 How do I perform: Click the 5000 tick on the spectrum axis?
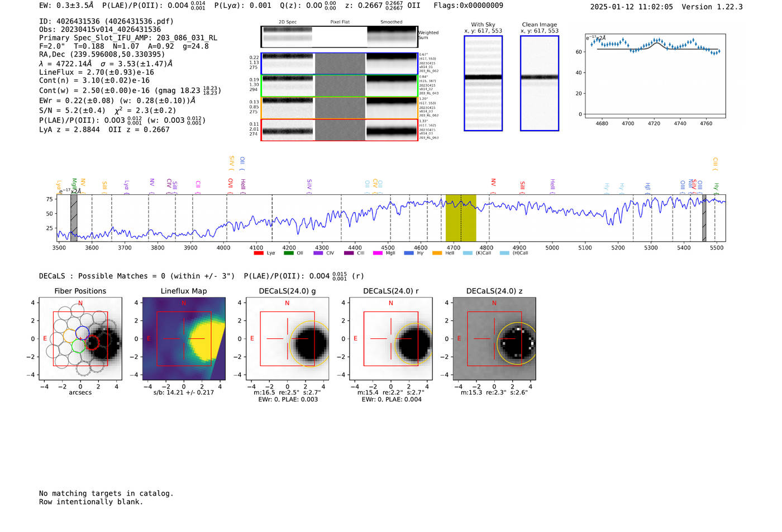pyautogui.click(x=552, y=247)
